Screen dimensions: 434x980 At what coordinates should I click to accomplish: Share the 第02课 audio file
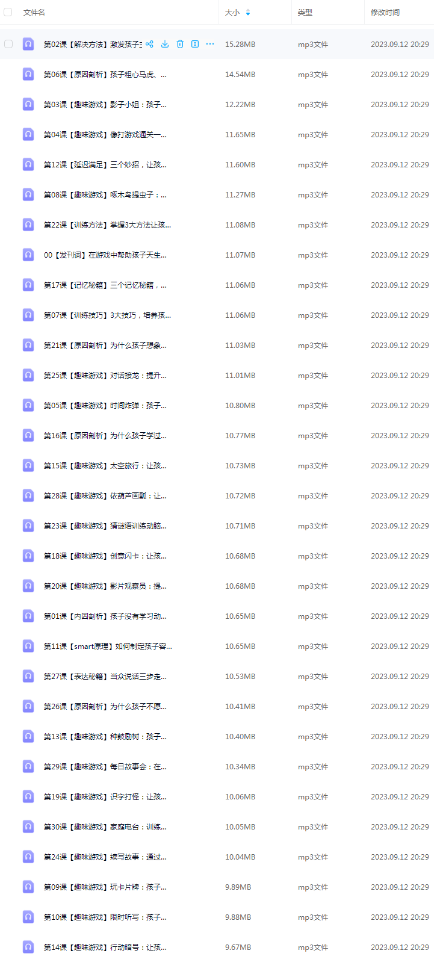pos(149,44)
